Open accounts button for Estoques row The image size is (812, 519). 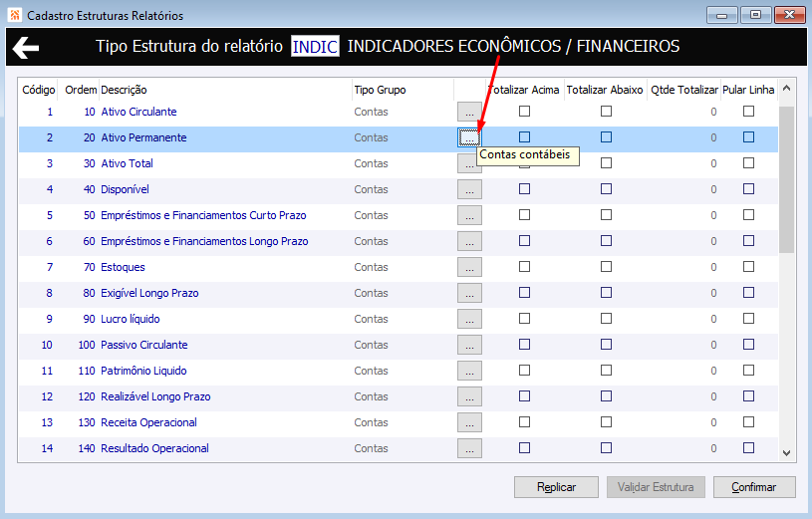pos(469,267)
